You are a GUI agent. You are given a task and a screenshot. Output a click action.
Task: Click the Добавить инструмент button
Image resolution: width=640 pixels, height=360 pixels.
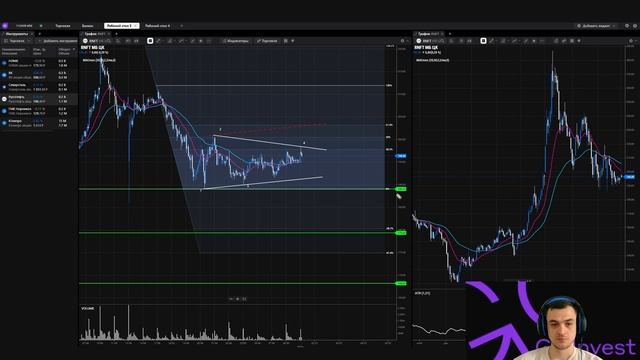[57, 41]
